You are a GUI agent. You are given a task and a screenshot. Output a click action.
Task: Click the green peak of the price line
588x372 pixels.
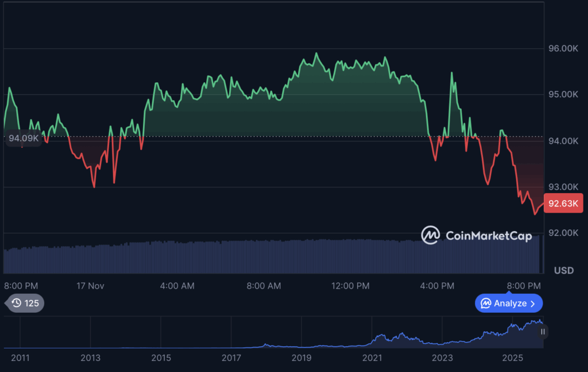(316, 53)
